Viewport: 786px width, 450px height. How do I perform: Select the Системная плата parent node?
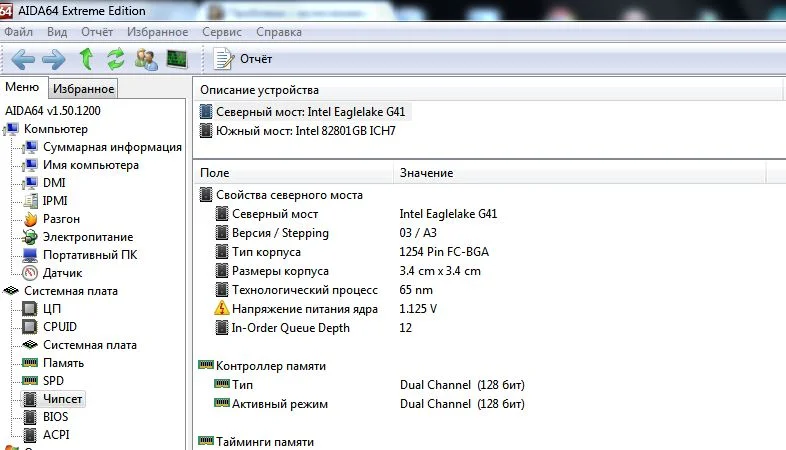click(x=71, y=291)
